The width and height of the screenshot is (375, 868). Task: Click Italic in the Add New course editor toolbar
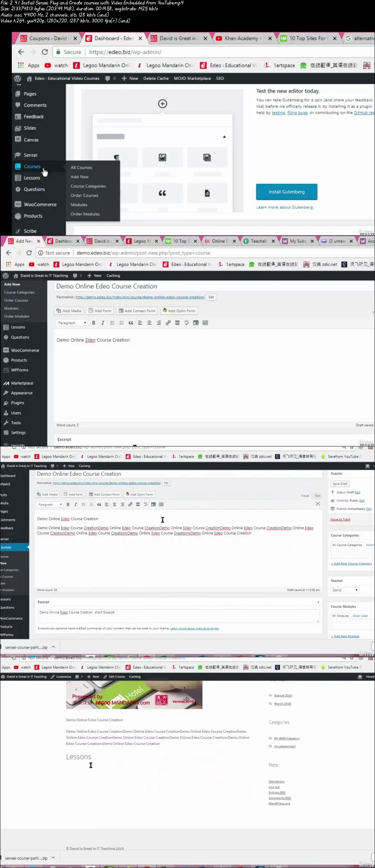pyautogui.click(x=103, y=323)
